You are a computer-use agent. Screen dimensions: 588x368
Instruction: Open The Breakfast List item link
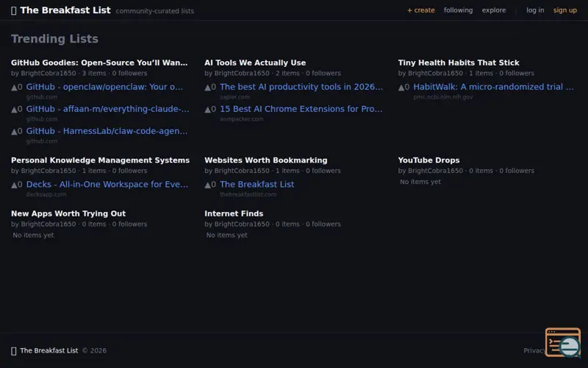tap(257, 185)
